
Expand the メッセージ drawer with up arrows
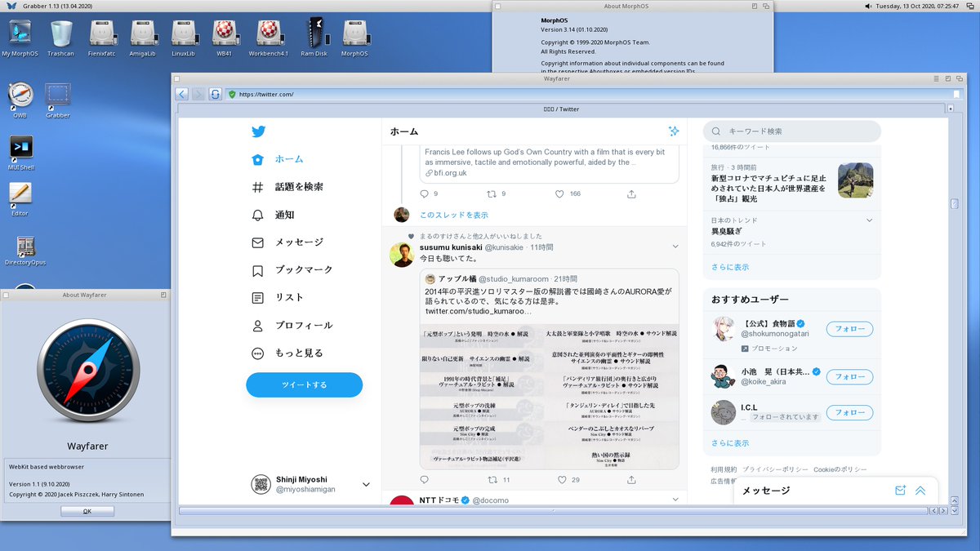[920, 491]
